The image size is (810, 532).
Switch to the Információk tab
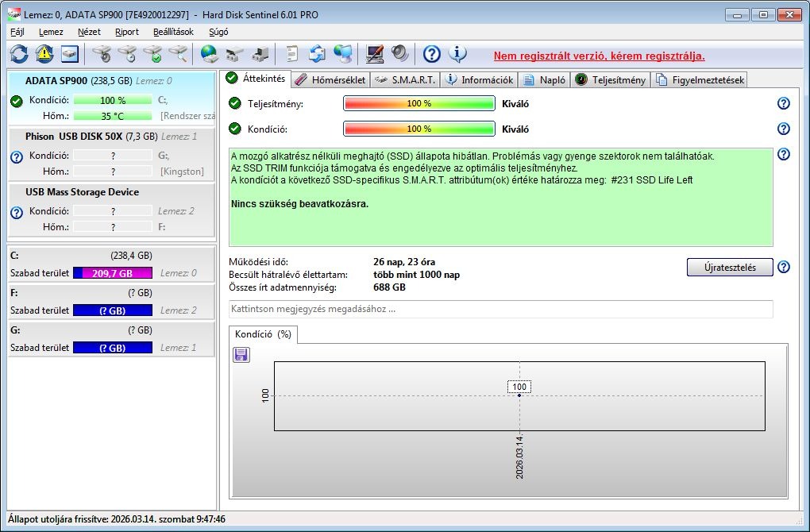480,80
